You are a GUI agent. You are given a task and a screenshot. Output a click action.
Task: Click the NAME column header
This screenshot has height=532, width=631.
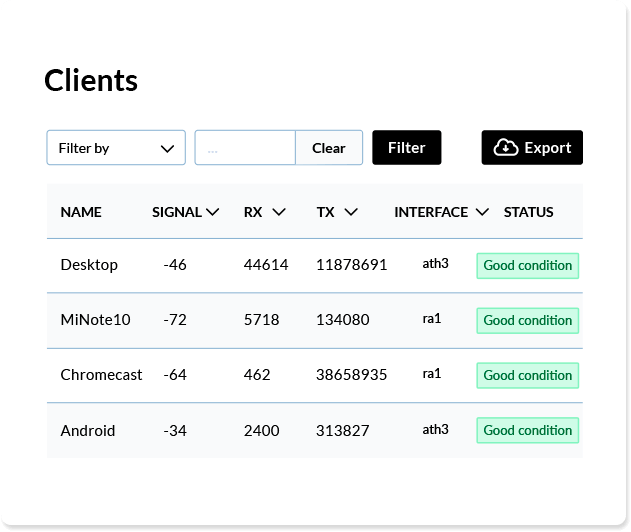(x=81, y=212)
